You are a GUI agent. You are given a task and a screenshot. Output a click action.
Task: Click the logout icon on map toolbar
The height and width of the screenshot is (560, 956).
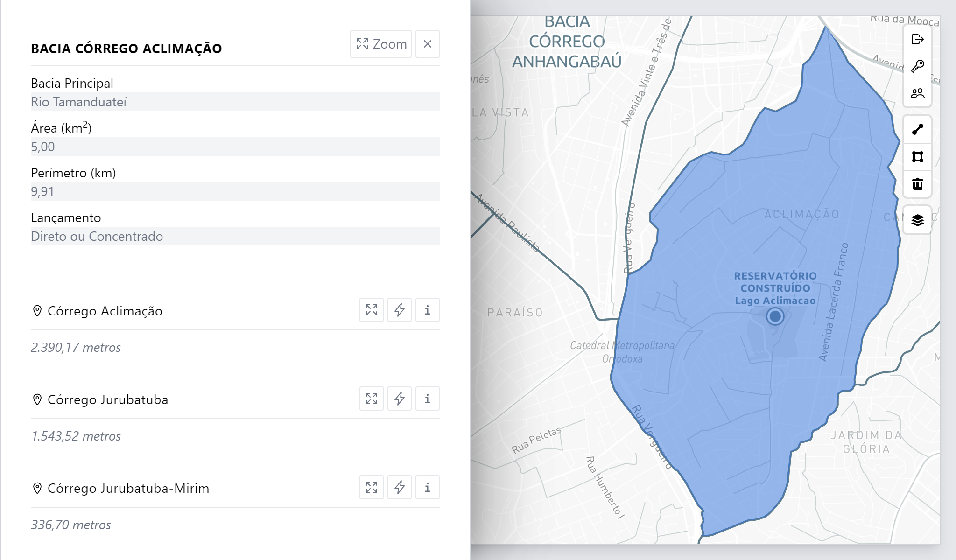(918, 39)
